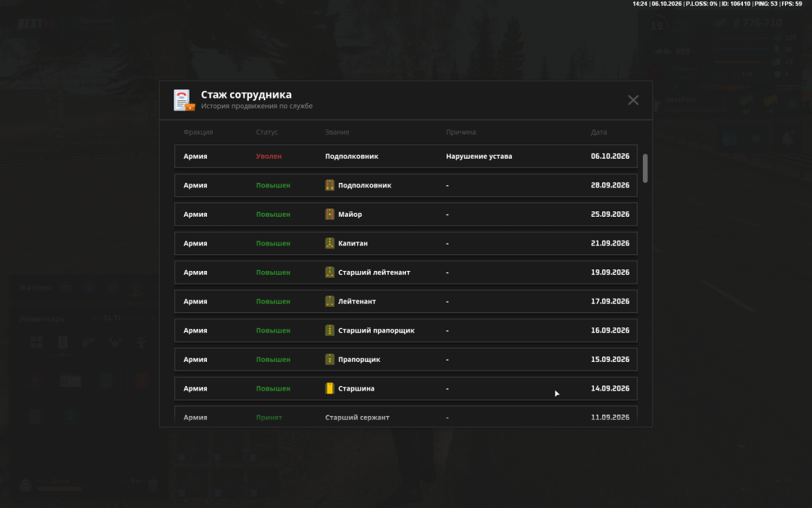The height and width of the screenshot is (508, 812).
Task: Click Армия faction in the Уволен row
Action: (x=195, y=156)
